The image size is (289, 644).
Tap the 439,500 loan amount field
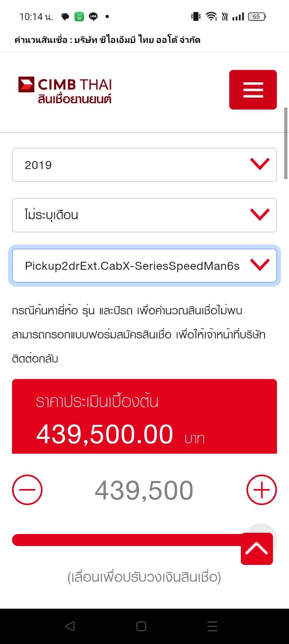(x=144, y=490)
